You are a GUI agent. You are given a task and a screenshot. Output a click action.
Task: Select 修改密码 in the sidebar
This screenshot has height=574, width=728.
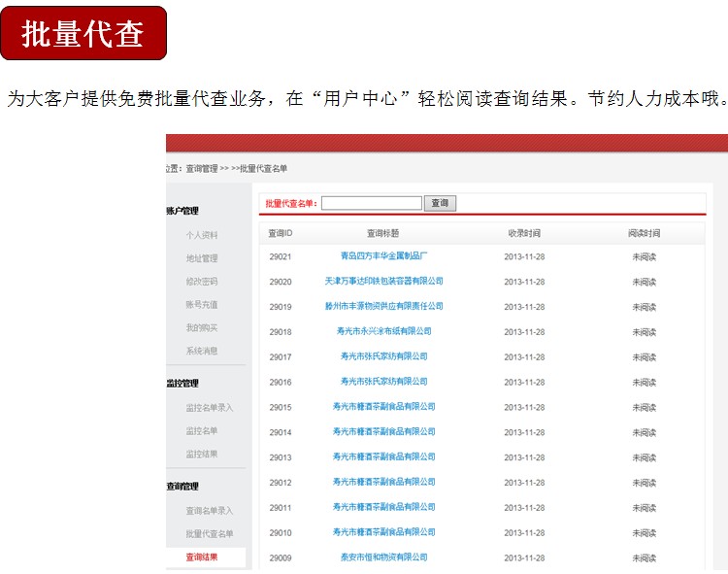tap(202, 282)
